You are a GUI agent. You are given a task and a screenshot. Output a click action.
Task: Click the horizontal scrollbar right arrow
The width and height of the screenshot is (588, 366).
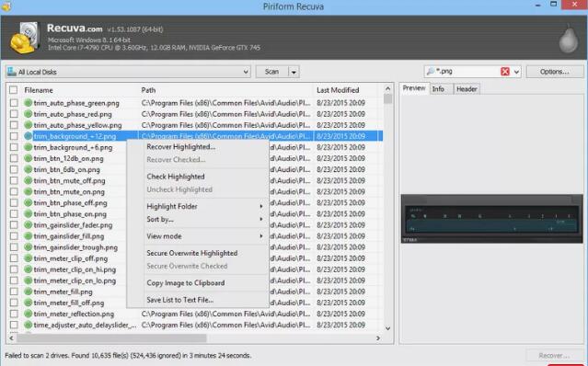(378, 337)
